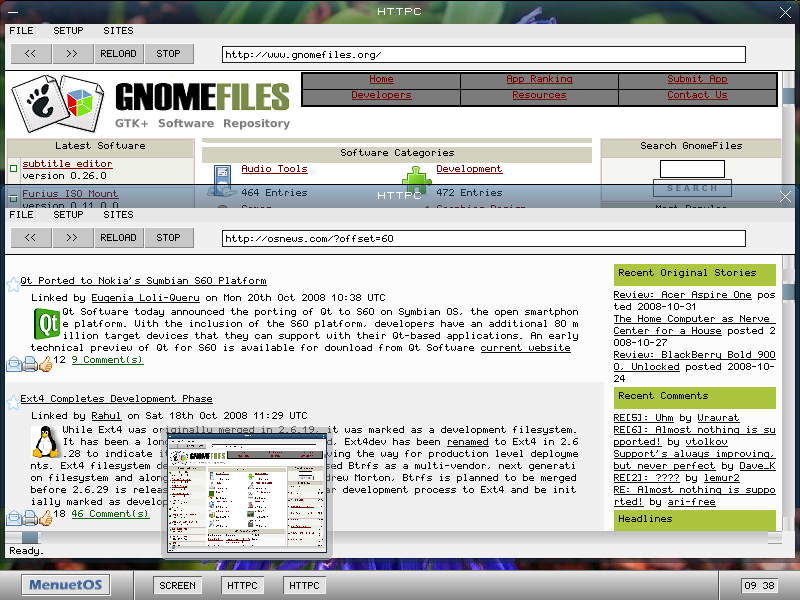This screenshot has height=600, width=800.
Task: Open the SETUP menu in the osnews window
Action: click(68, 215)
